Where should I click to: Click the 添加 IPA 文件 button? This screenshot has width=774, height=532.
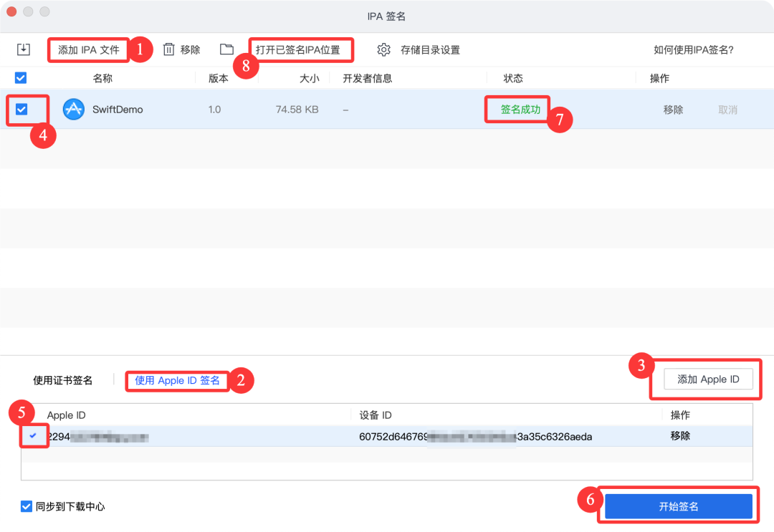coord(88,49)
